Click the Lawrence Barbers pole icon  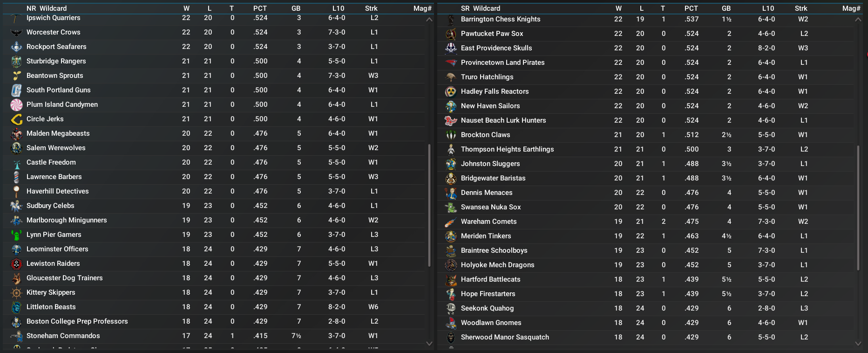coord(16,177)
